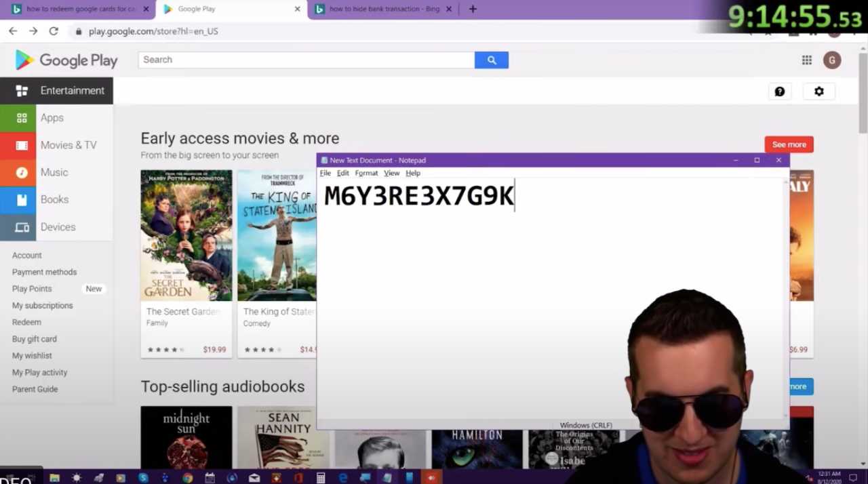Click the site lock icon in address bar

[79, 31]
